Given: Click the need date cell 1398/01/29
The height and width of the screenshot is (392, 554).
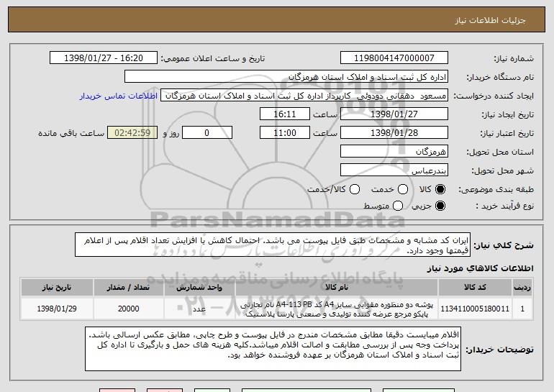Looking at the screenshot, I should coord(57,309).
